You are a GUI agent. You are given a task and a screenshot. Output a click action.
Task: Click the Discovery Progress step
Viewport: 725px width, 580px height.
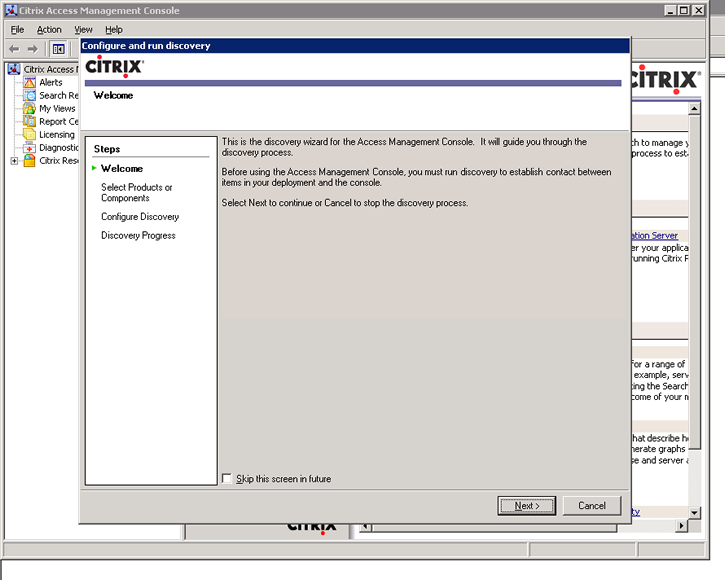point(138,235)
